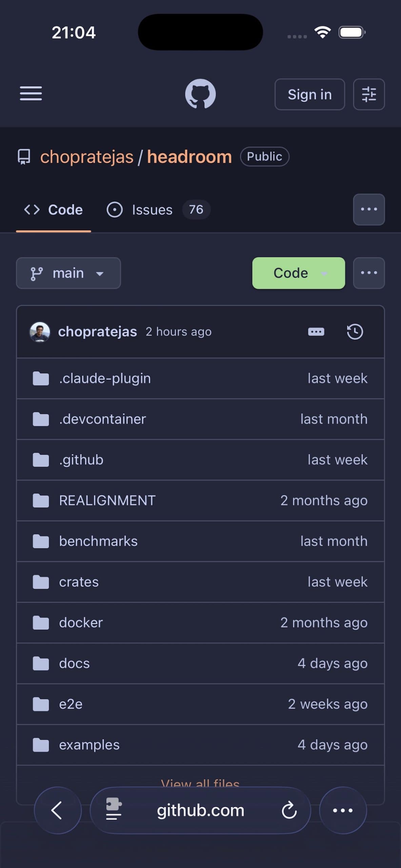Viewport: 401px width, 868px height.
Task: Click the Sign in button
Action: point(309,94)
